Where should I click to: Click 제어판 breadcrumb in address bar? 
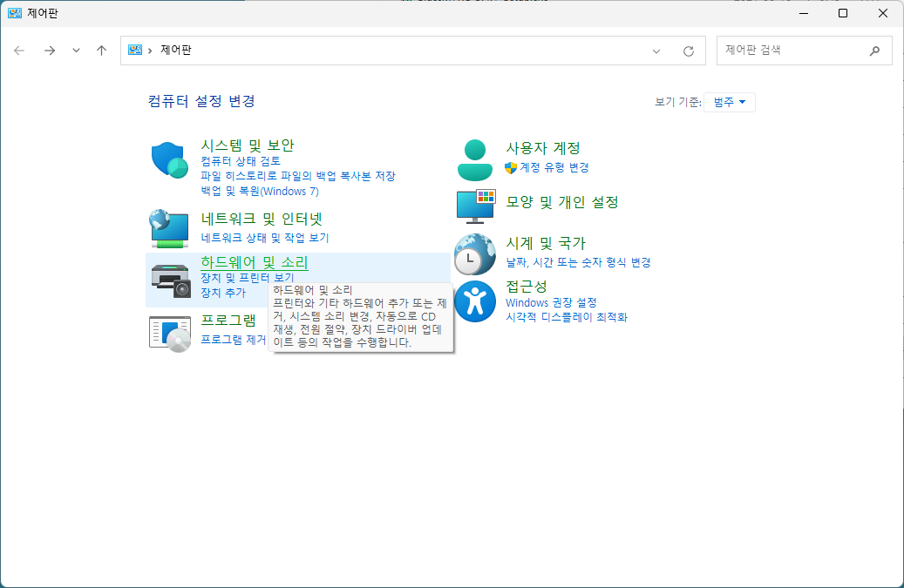tap(176, 51)
